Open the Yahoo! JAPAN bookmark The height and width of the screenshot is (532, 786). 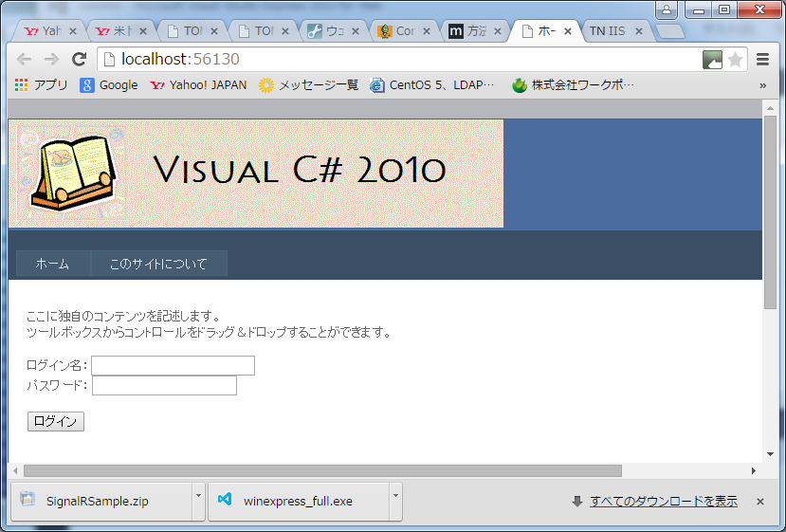[x=198, y=85]
